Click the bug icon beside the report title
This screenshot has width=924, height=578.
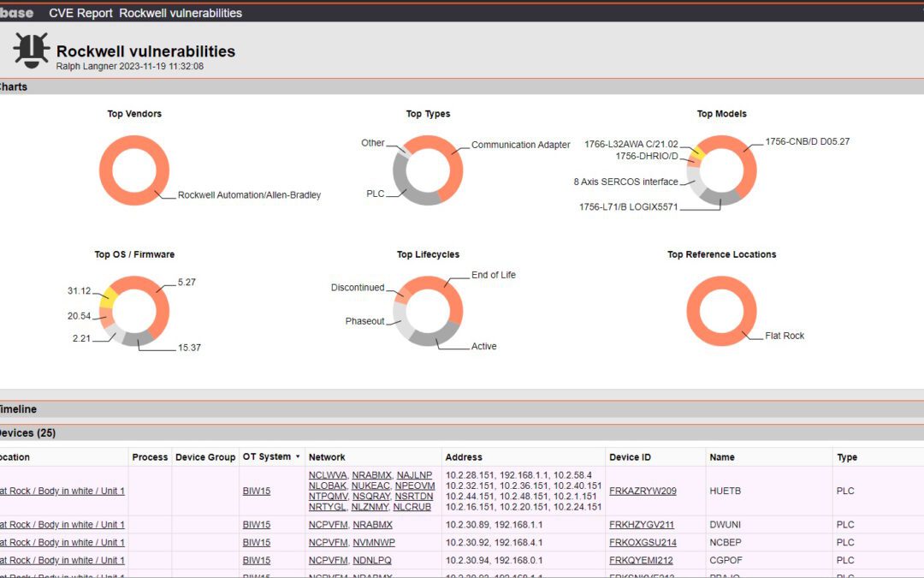click(32, 51)
